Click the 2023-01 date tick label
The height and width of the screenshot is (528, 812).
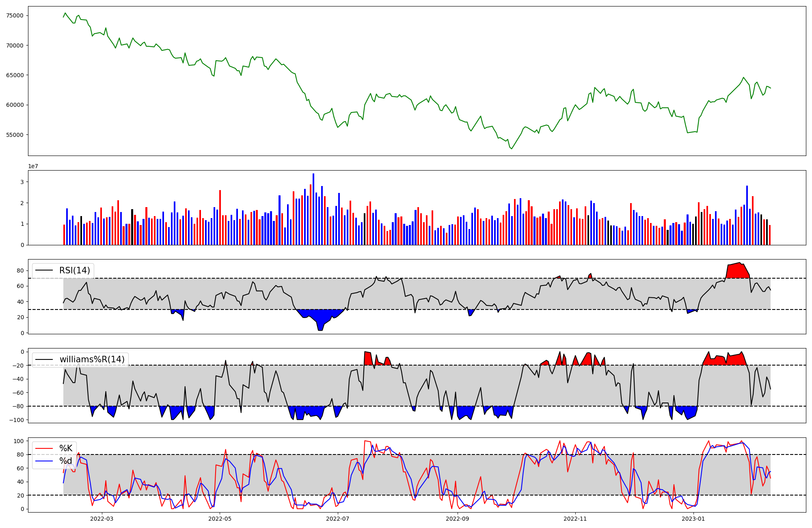(693, 519)
